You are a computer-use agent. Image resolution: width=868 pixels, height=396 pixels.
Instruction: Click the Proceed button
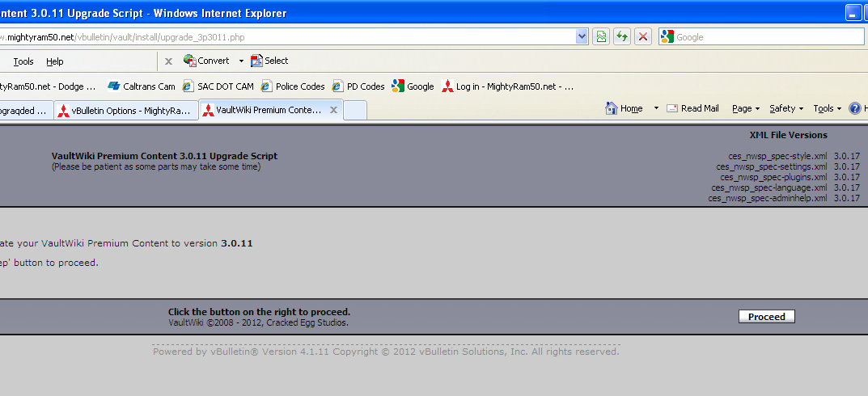pyautogui.click(x=767, y=316)
